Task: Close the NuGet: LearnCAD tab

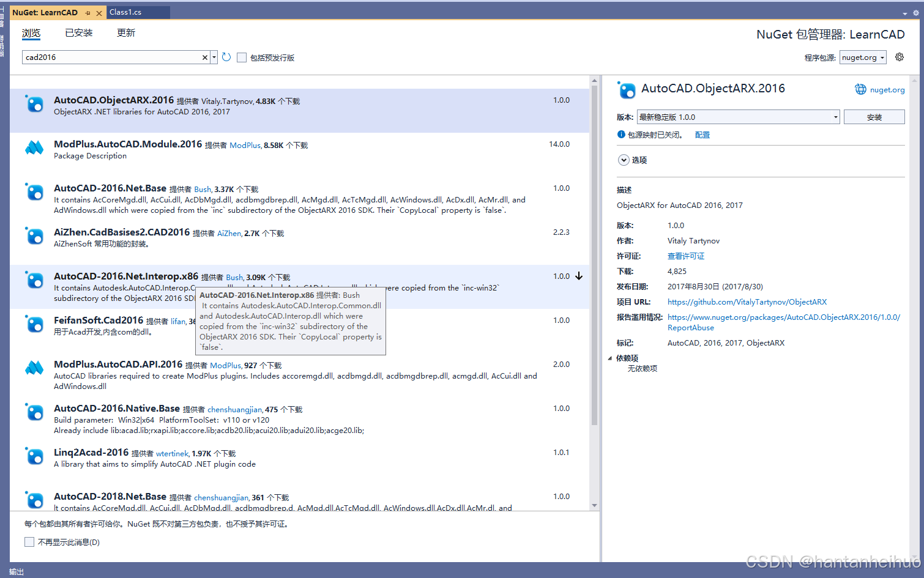Action: [x=99, y=13]
